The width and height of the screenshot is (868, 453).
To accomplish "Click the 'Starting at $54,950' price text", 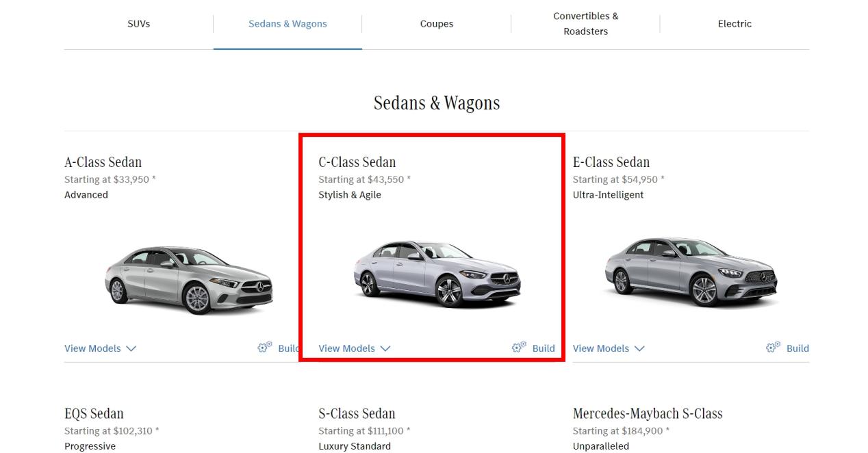I will (x=619, y=179).
